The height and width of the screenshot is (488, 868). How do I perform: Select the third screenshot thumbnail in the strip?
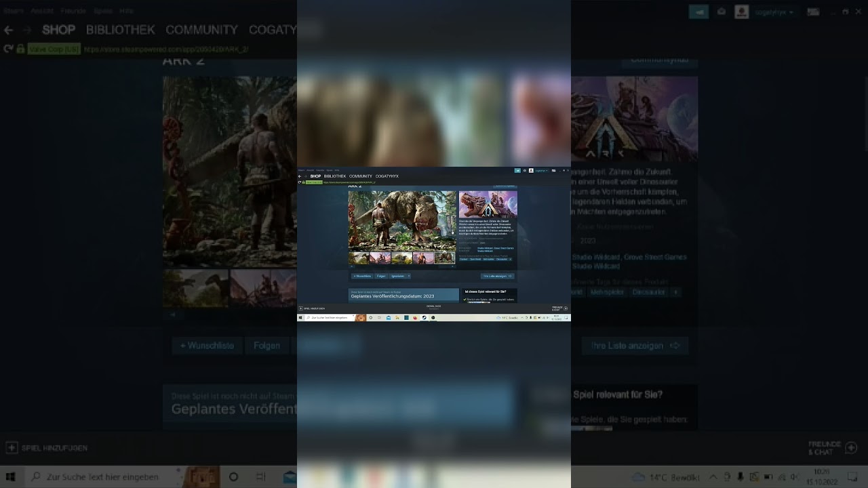(x=402, y=258)
